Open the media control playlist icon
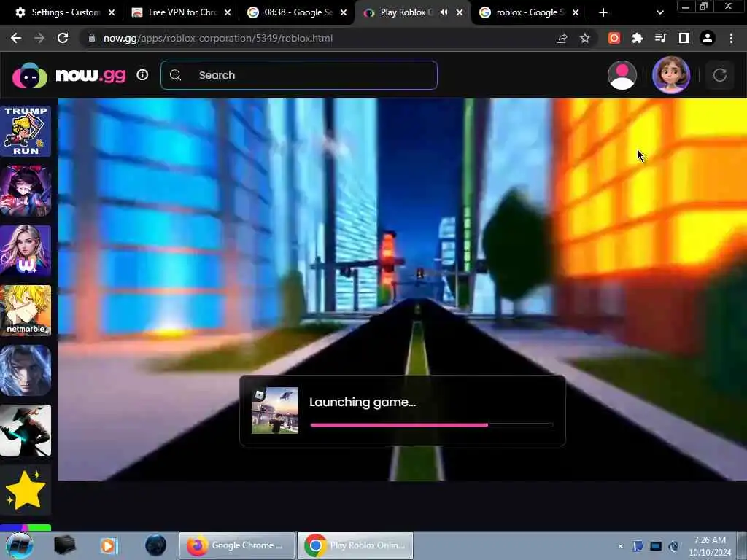Screen dimensions: 747x560 (x=661, y=38)
